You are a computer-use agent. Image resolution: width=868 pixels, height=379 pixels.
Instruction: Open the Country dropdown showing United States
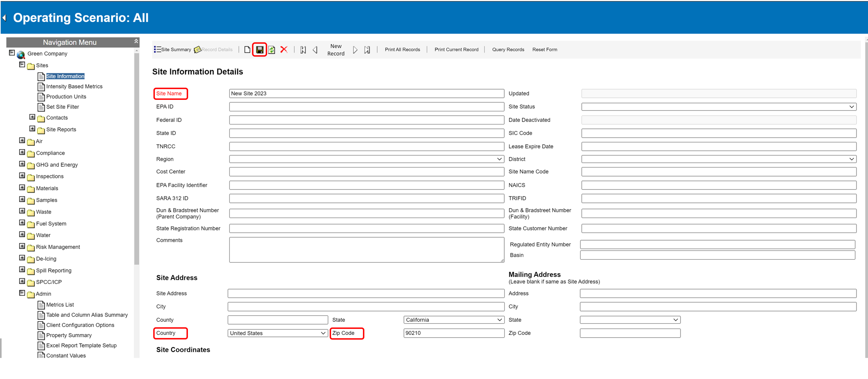click(277, 333)
